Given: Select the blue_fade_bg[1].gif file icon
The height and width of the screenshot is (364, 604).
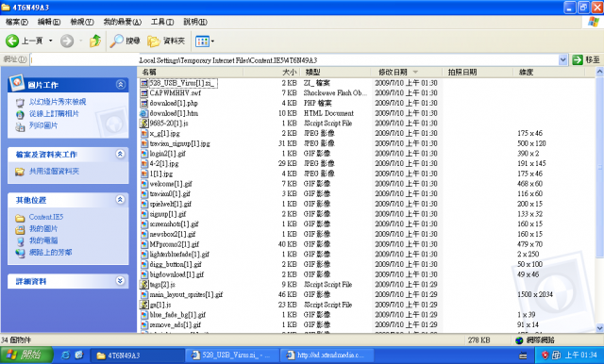Looking at the screenshot, I should point(144,315).
